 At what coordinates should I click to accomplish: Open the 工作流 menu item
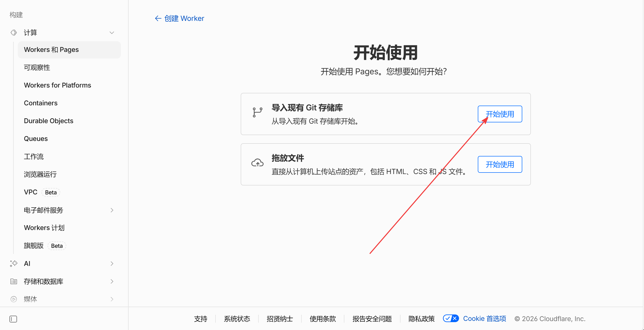pyautogui.click(x=69, y=156)
